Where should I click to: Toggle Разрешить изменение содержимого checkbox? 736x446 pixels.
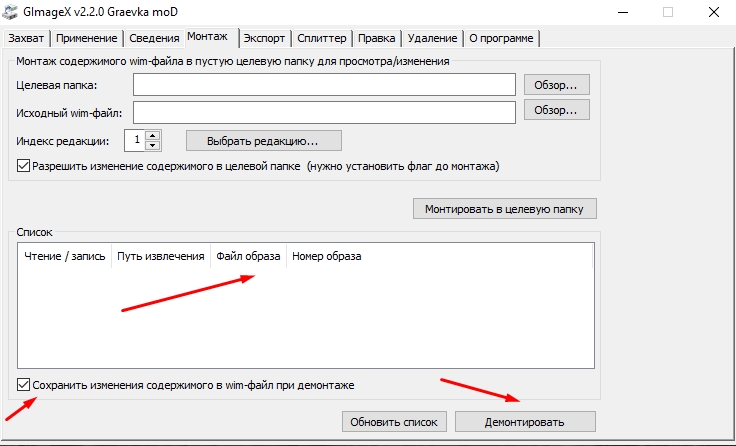pyautogui.click(x=23, y=166)
